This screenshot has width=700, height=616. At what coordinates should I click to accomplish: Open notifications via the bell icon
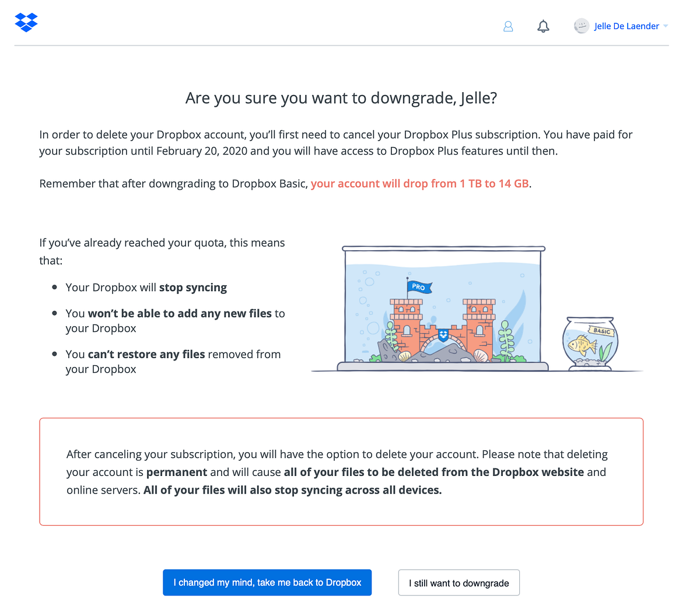click(x=543, y=26)
